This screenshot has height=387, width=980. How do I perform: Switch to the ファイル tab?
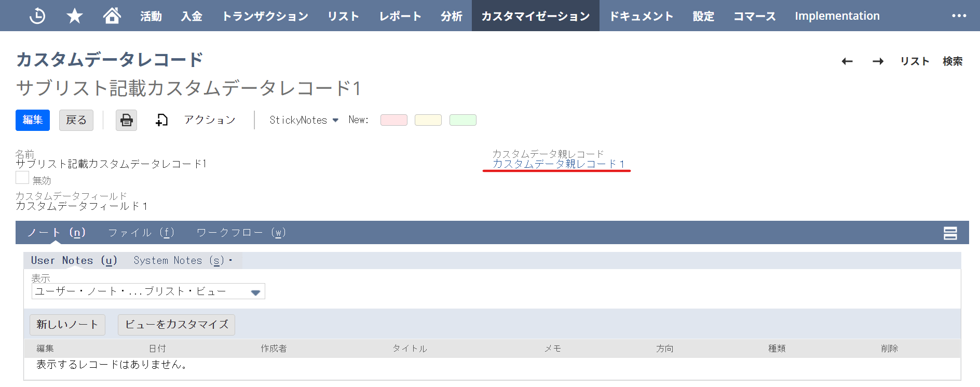(x=141, y=233)
